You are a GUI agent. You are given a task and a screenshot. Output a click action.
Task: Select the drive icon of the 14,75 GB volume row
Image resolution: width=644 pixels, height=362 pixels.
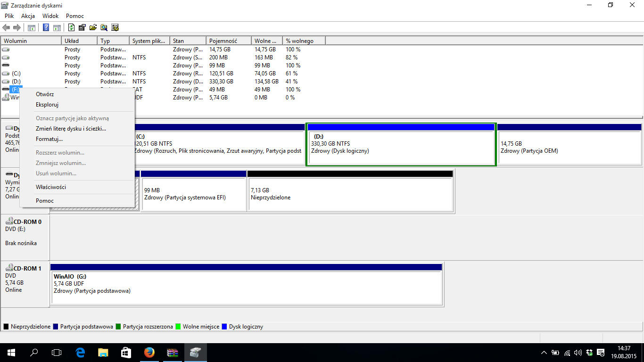point(6,49)
